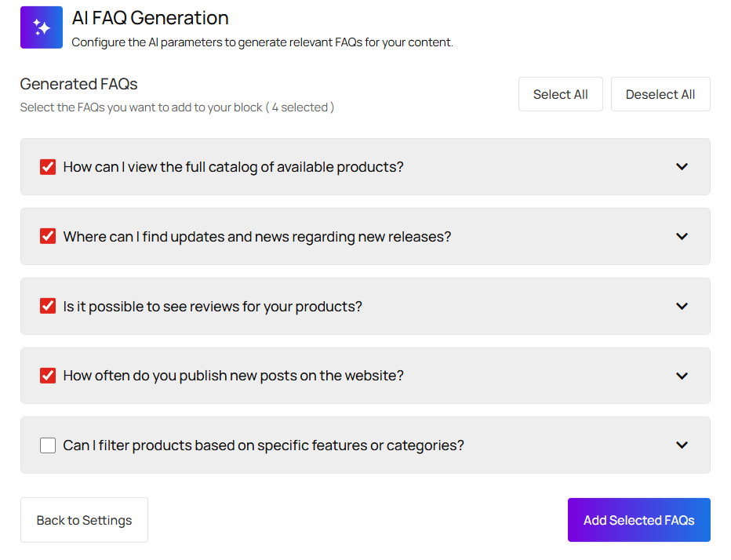Click the 'How often do you publish' question text
Image resolution: width=731 pixels, height=560 pixels.
233,376
